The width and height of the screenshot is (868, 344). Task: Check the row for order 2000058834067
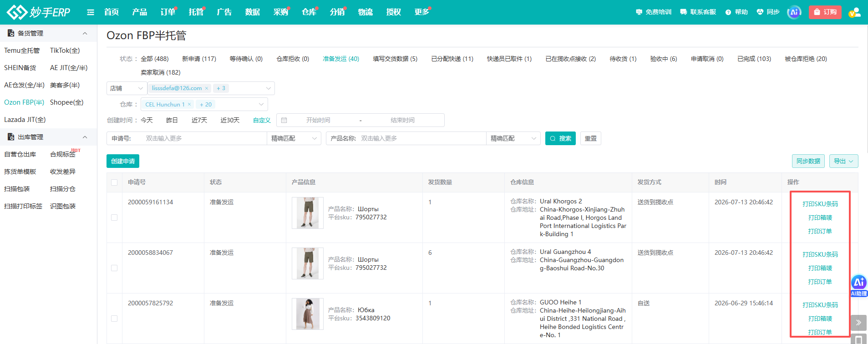click(x=114, y=268)
